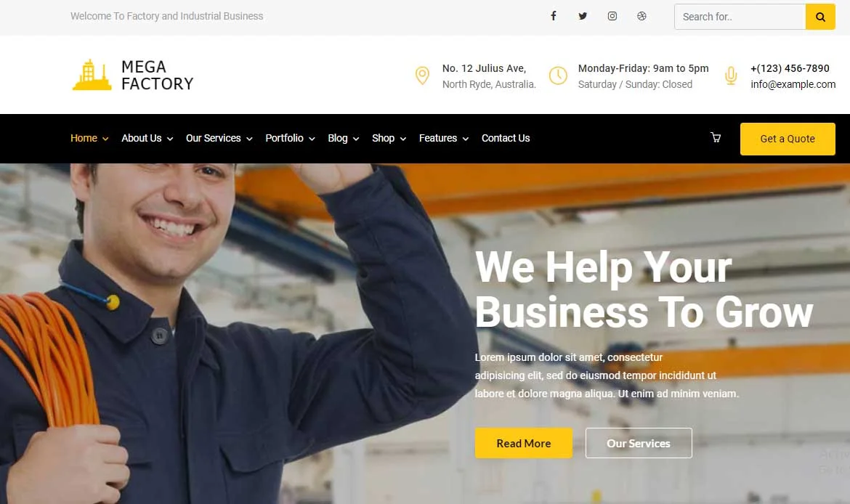Focus the Search for.. input field
Viewport: 850px width, 504px height.
740,17
